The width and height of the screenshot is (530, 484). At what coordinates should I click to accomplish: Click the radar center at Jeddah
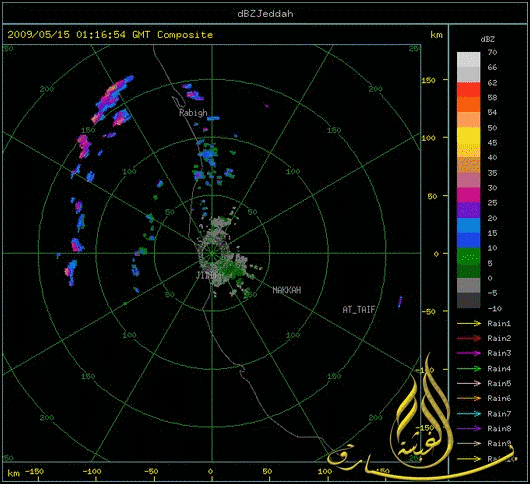click(x=212, y=253)
